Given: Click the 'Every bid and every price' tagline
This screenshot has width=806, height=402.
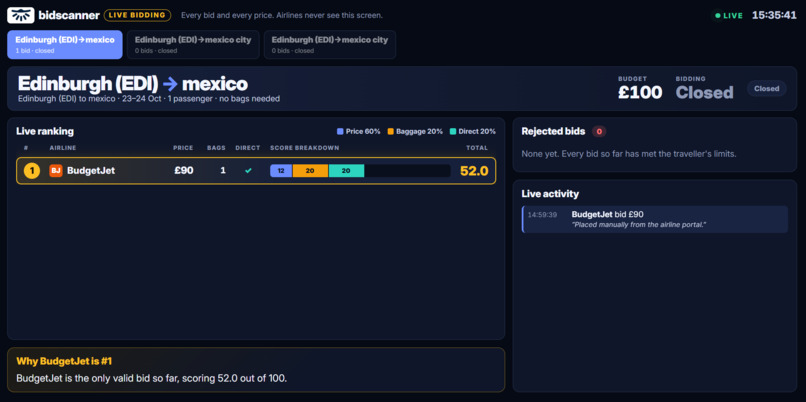Looking at the screenshot, I should click(282, 15).
